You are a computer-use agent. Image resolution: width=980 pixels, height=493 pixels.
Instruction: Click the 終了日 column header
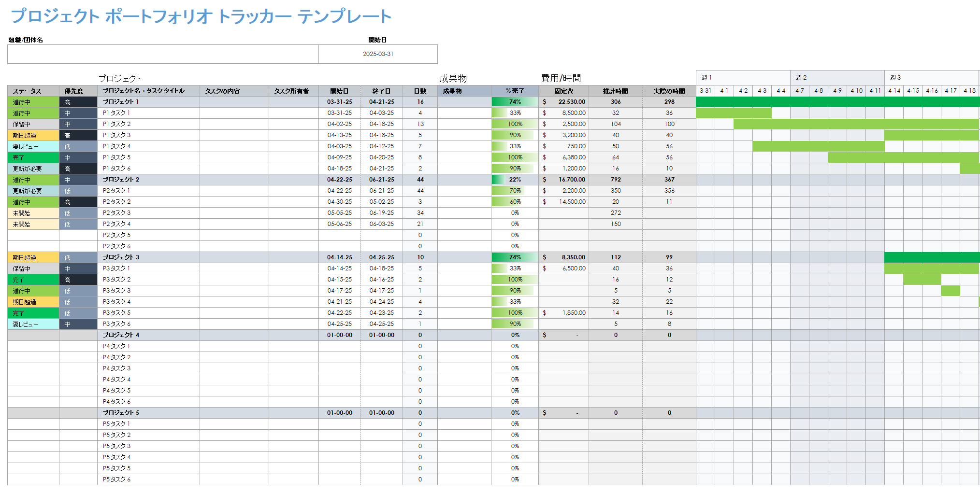(382, 91)
